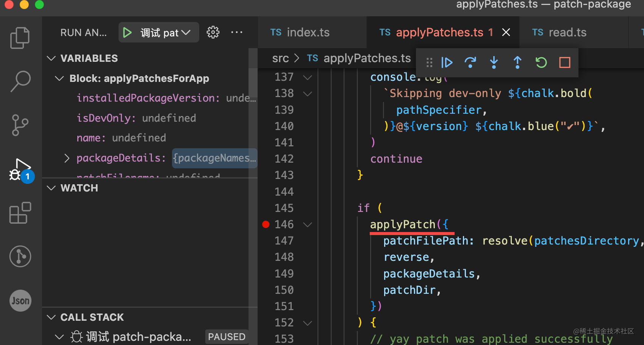Open launch.json with the gear icon
Image resolution: width=644 pixels, height=345 pixels.
(213, 33)
